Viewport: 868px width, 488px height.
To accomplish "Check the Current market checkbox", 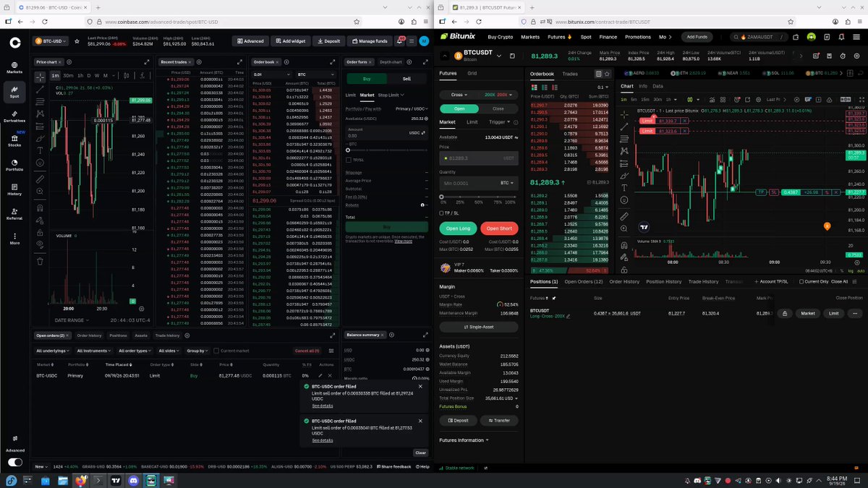I will point(216,351).
